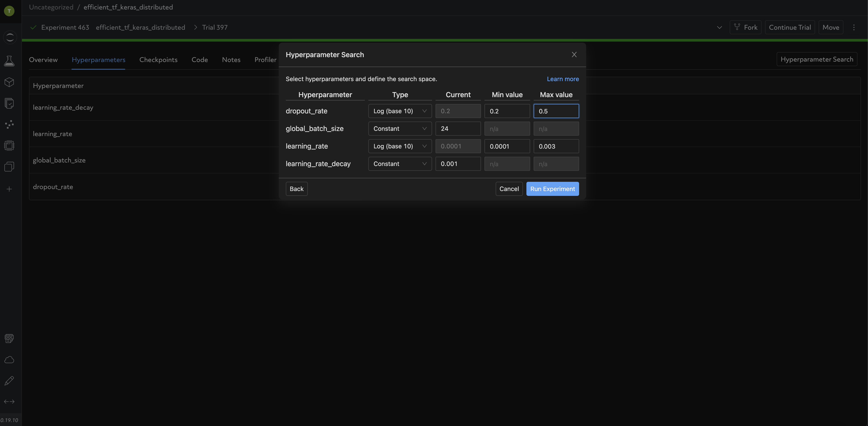This screenshot has height=426, width=868.
Task: Switch to the Checkpoints tab
Action: tap(158, 60)
